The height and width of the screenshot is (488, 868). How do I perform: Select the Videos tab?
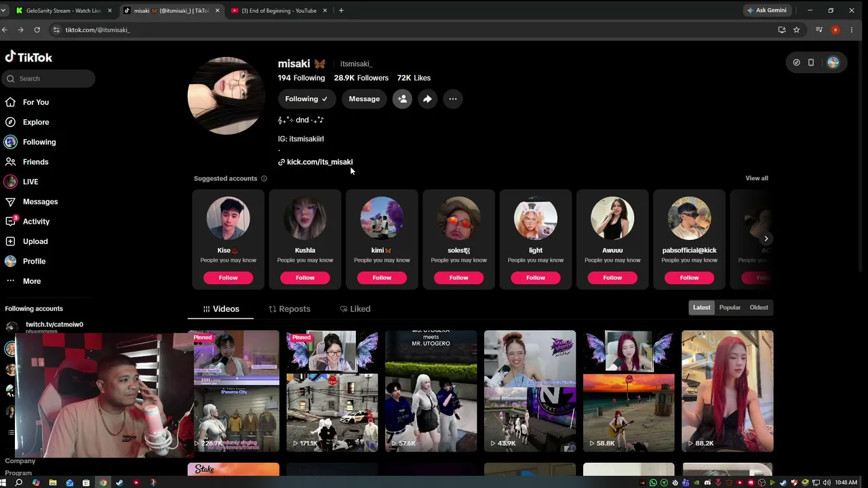pos(221,309)
